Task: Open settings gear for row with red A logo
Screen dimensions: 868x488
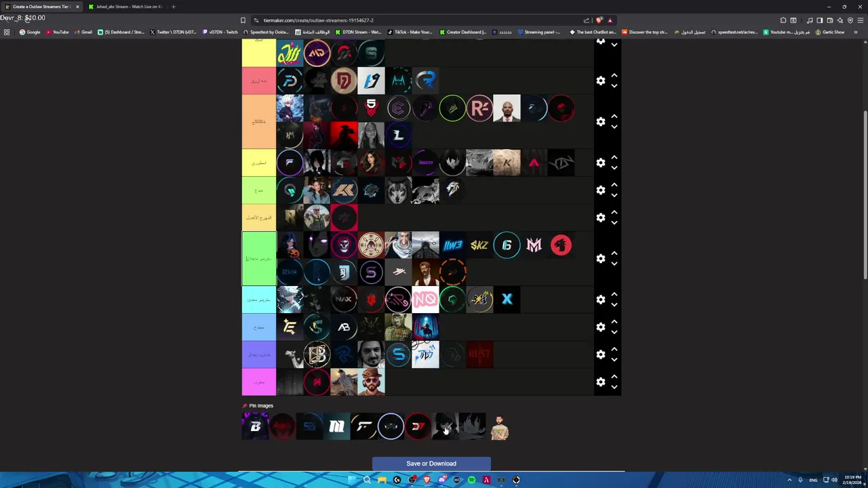Action: pyautogui.click(x=600, y=163)
